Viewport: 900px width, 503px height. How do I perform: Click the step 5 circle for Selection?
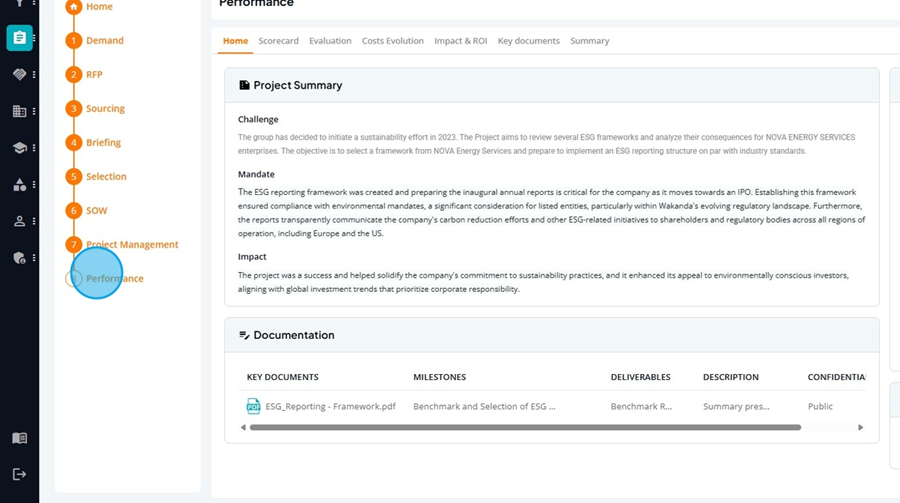point(73,176)
